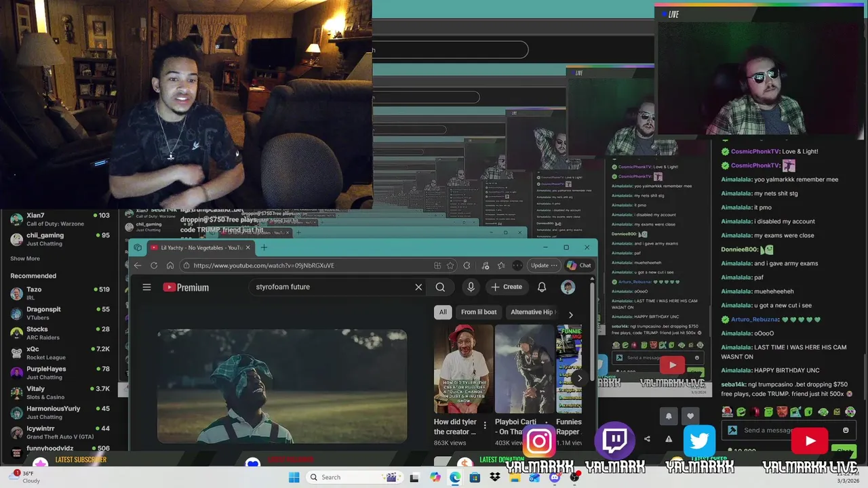Advance the Shorts shelf with next arrow
868x488 pixels.
tap(579, 378)
